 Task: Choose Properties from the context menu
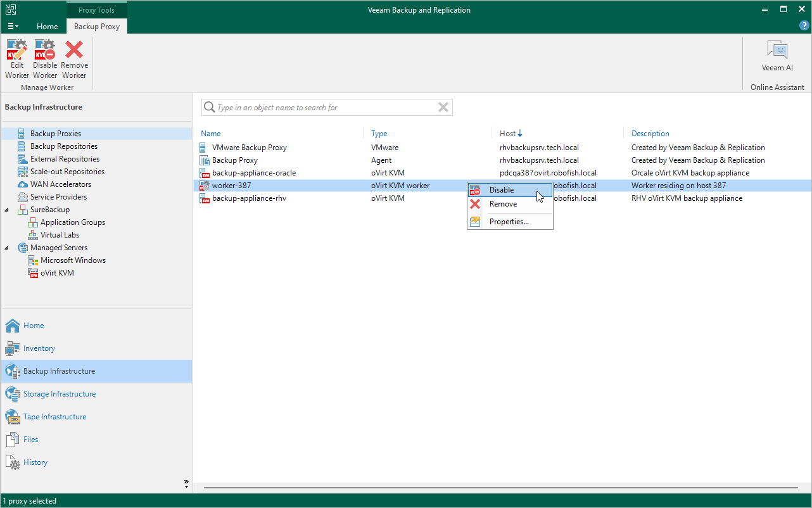tap(509, 222)
